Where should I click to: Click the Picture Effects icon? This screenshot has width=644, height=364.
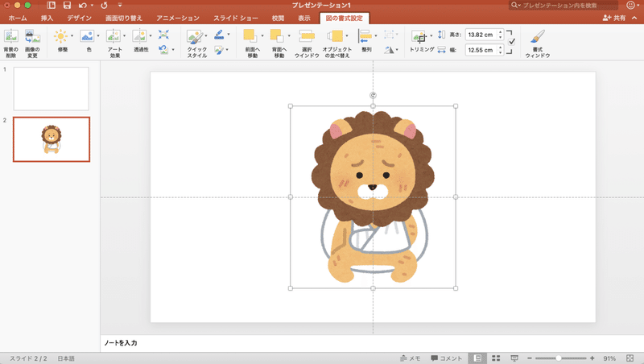coord(219,50)
